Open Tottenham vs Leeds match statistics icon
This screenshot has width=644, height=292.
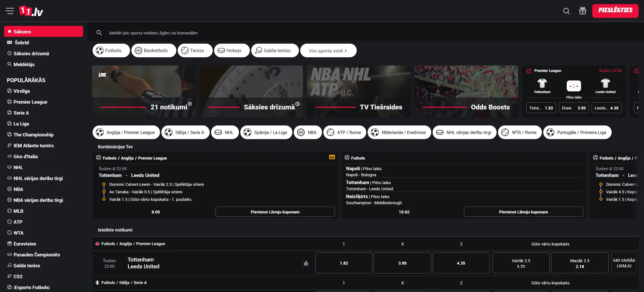[x=306, y=263]
